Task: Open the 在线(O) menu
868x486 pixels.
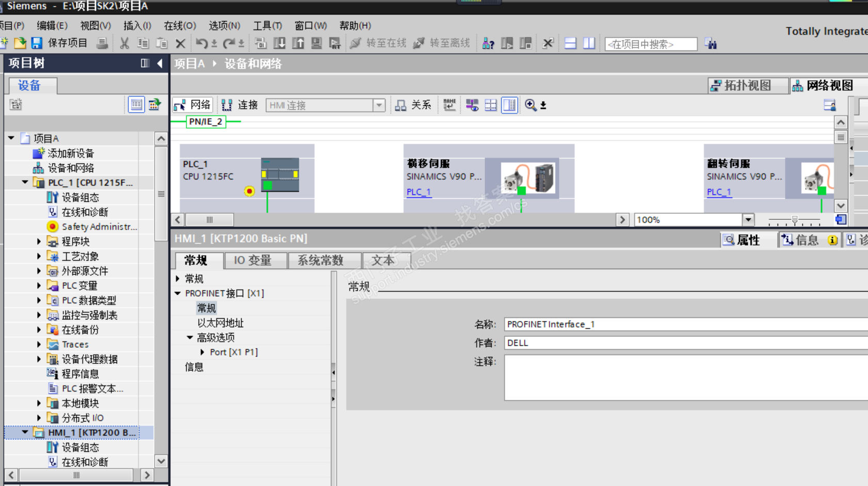Action: click(x=180, y=26)
